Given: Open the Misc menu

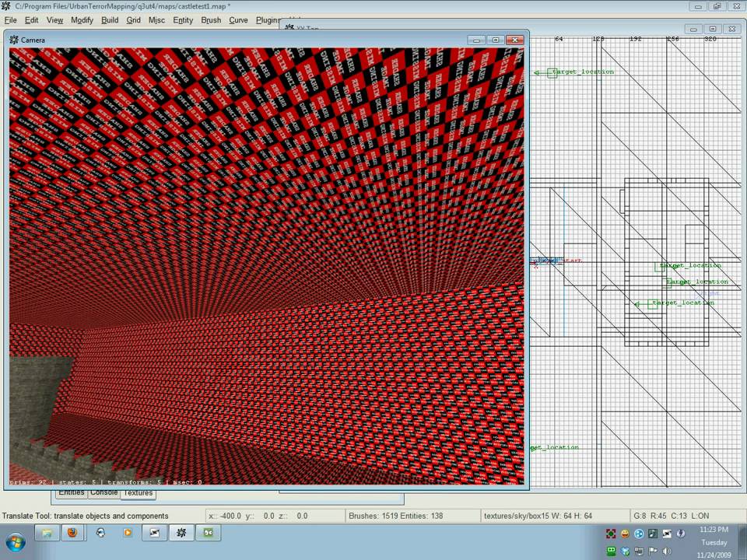Looking at the screenshot, I should pyautogui.click(x=156, y=20).
